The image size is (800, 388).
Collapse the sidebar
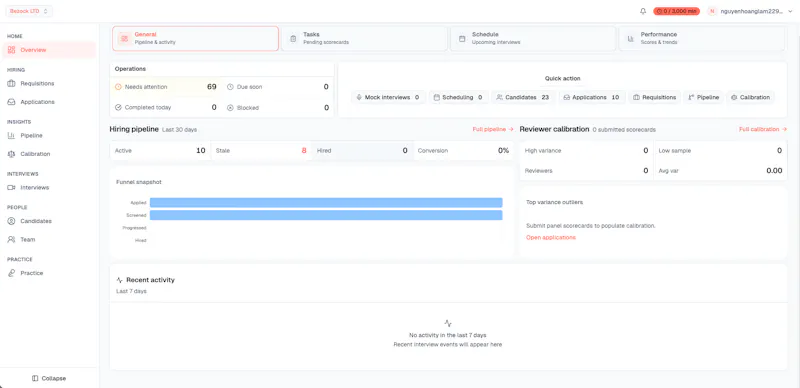[49, 378]
